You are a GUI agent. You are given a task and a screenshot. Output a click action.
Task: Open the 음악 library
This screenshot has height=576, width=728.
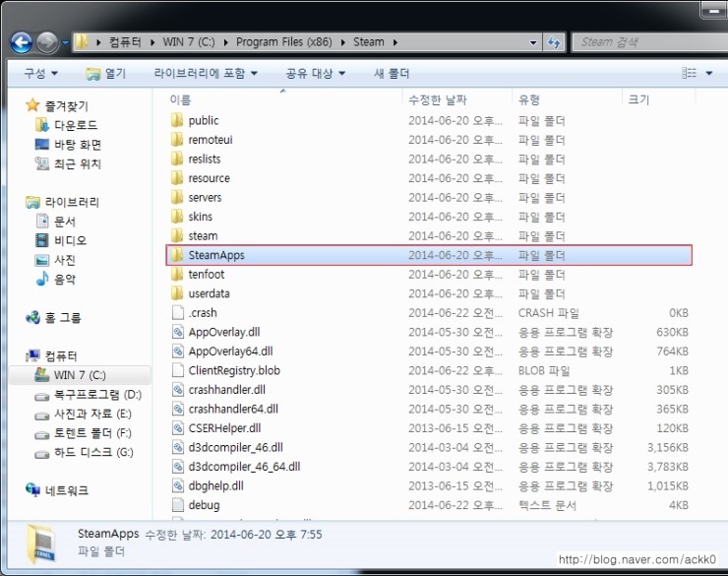pyautogui.click(x=56, y=279)
